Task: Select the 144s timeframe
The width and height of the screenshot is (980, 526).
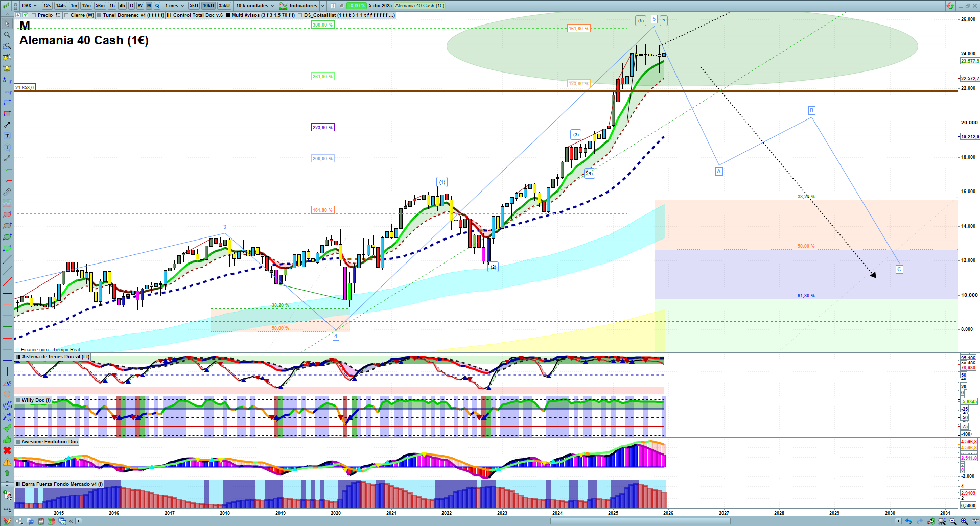Action: point(61,6)
